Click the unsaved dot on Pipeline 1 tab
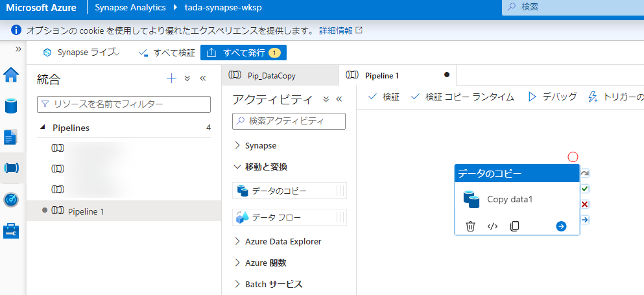Image resolution: width=644 pixels, height=295 pixels. pos(447,75)
